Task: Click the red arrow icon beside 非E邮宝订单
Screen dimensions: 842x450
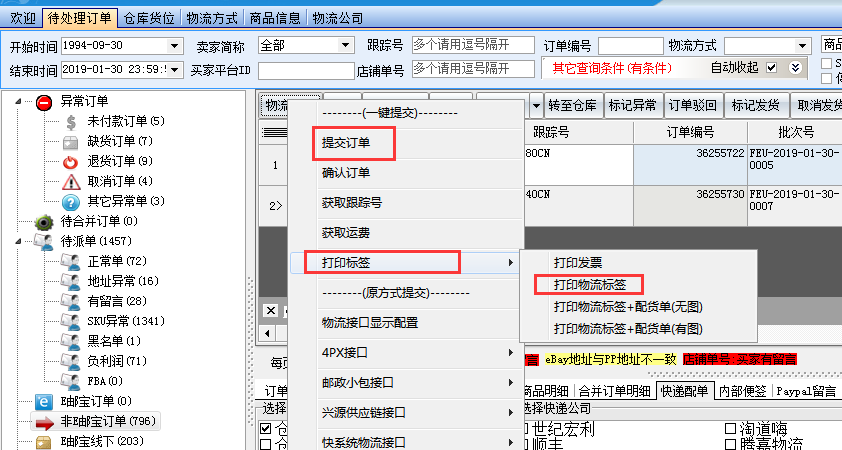Action: [x=44, y=422]
